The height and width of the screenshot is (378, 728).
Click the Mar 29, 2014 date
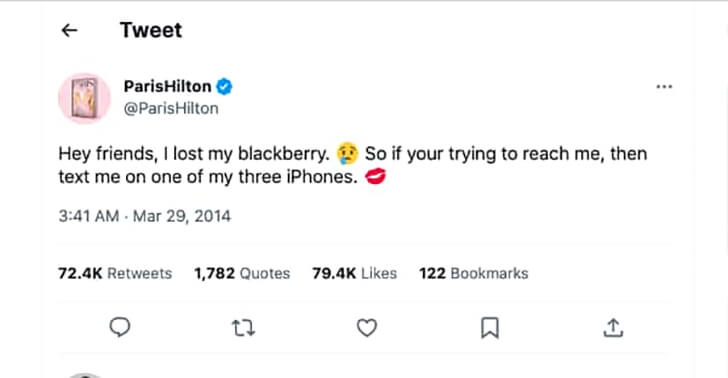point(182,216)
